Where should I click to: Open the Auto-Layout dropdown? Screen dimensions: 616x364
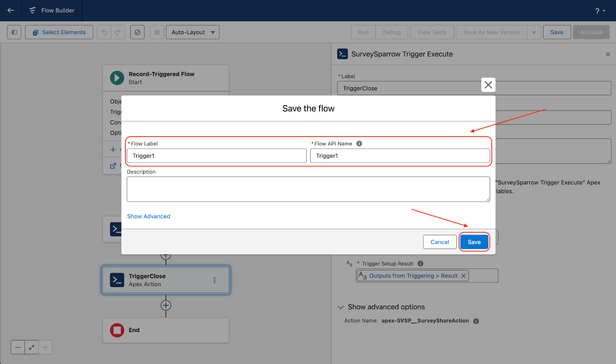tap(192, 32)
